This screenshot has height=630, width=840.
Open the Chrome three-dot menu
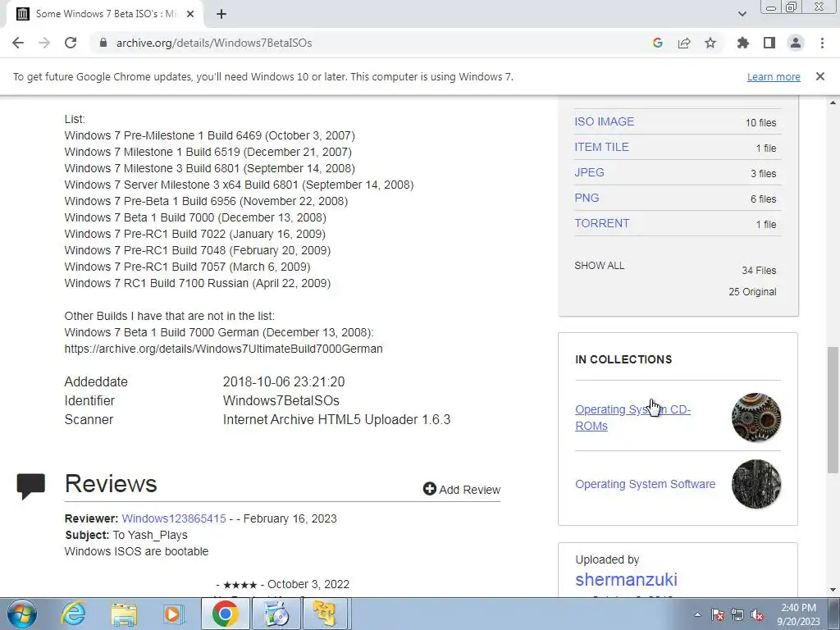coord(822,43)
